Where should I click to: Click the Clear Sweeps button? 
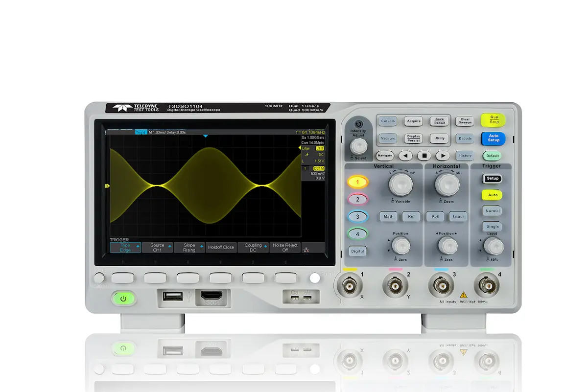click(x=465, y=121)
